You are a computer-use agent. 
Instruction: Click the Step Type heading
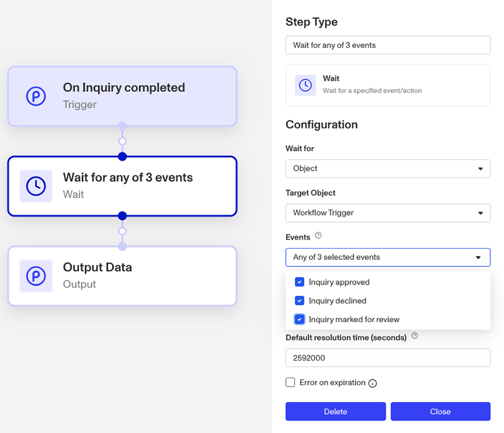coord(311,22)
